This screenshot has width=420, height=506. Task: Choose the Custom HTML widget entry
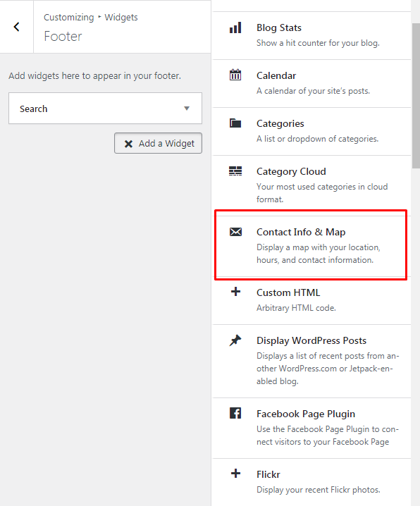311,301
